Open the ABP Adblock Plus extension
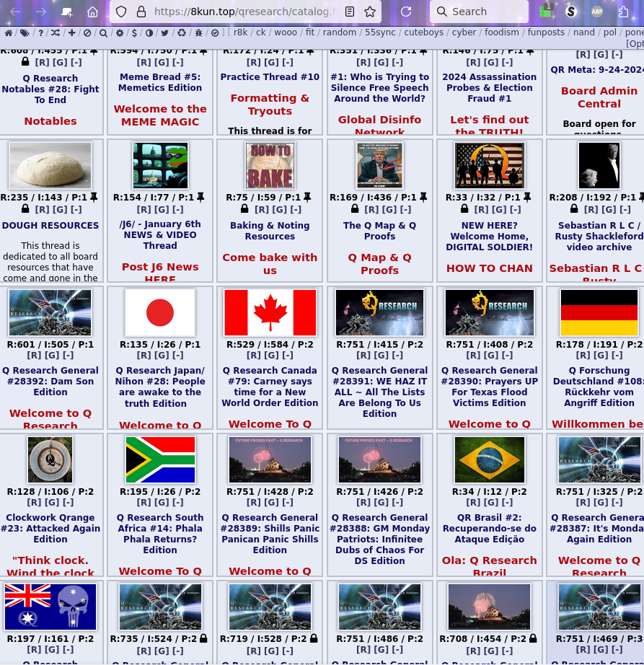The width and height of the screenshot is (644, 665). [597, 12]
